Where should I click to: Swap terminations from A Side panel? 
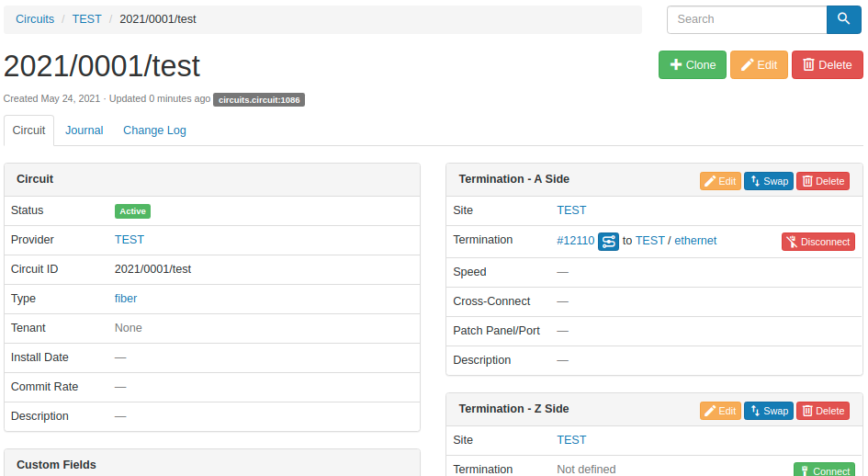[x=769, y=181]
